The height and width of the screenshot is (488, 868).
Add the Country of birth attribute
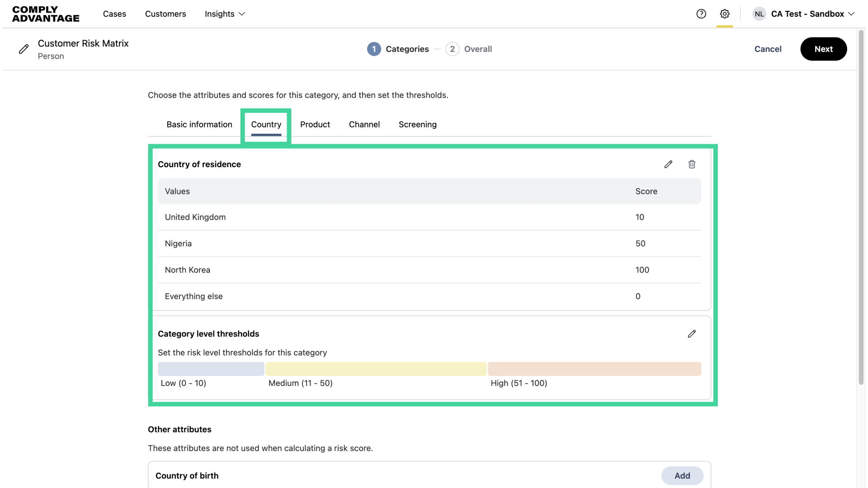coord(682,475)
